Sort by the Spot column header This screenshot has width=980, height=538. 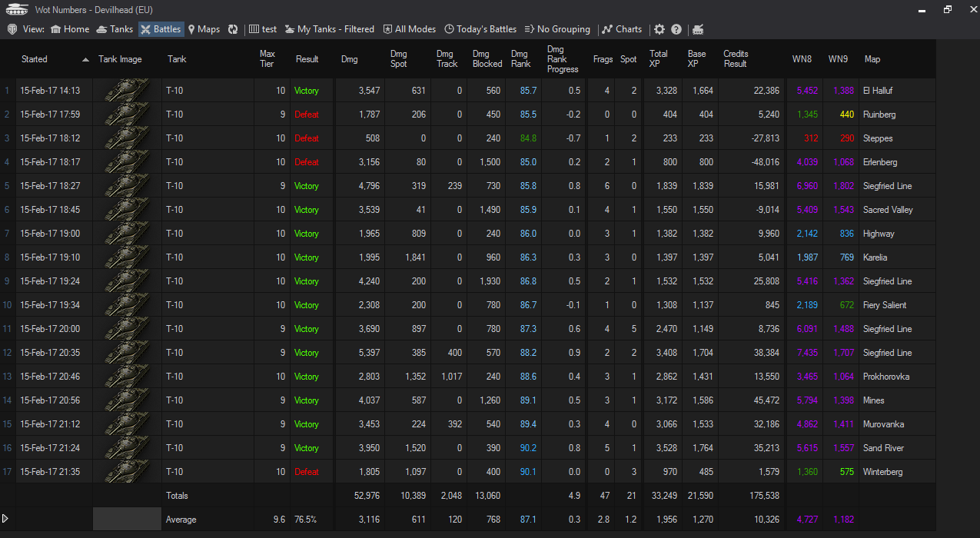630,59
